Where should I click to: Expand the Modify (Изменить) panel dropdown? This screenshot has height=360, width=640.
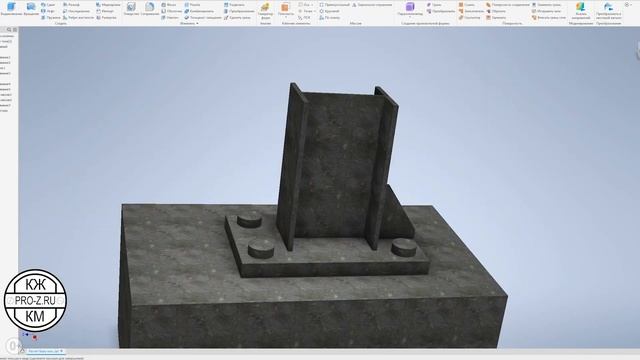point(189,23)
